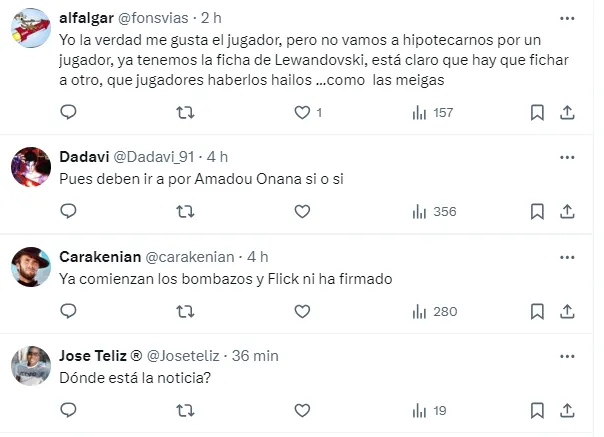Share alfalgar's tweet

point(566,113)
